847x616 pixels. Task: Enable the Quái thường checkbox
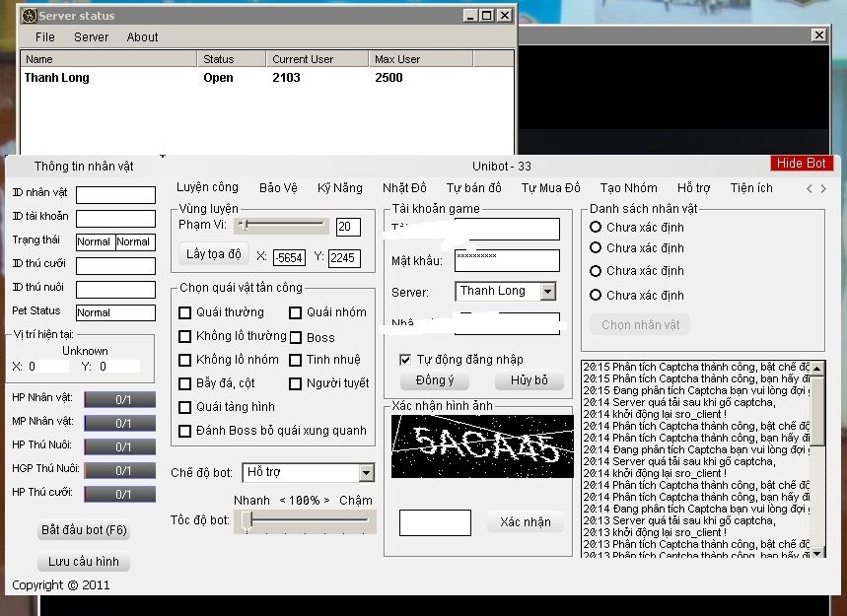(x=184, y=312)
